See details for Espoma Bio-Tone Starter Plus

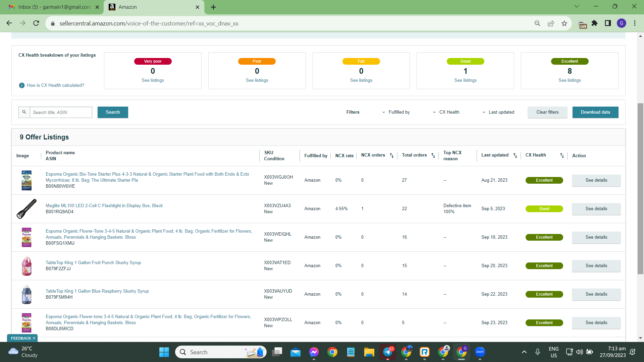(x=596, y=180)
